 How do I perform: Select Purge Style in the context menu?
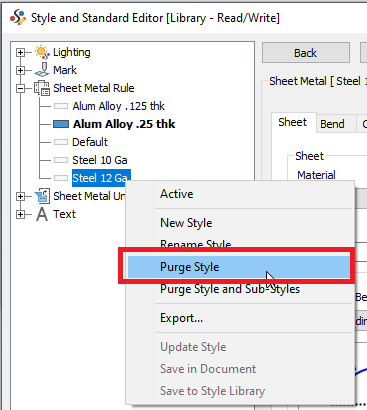(239, 267)
